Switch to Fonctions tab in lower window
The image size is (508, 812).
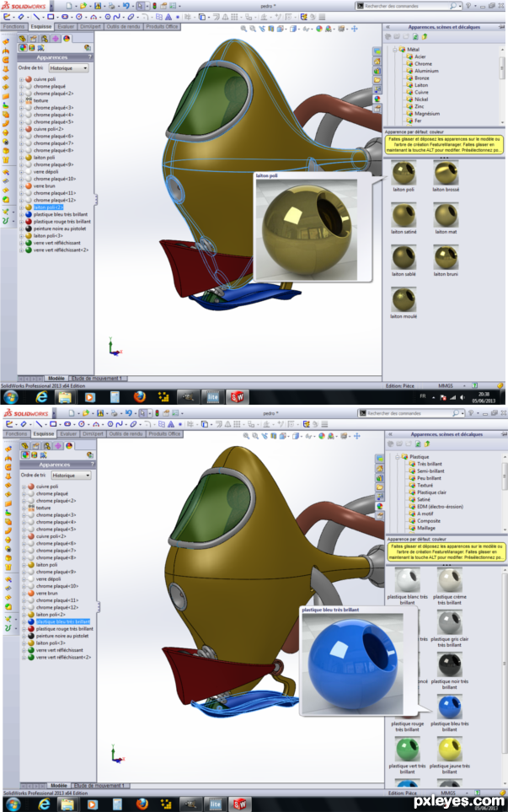[17, 433]
